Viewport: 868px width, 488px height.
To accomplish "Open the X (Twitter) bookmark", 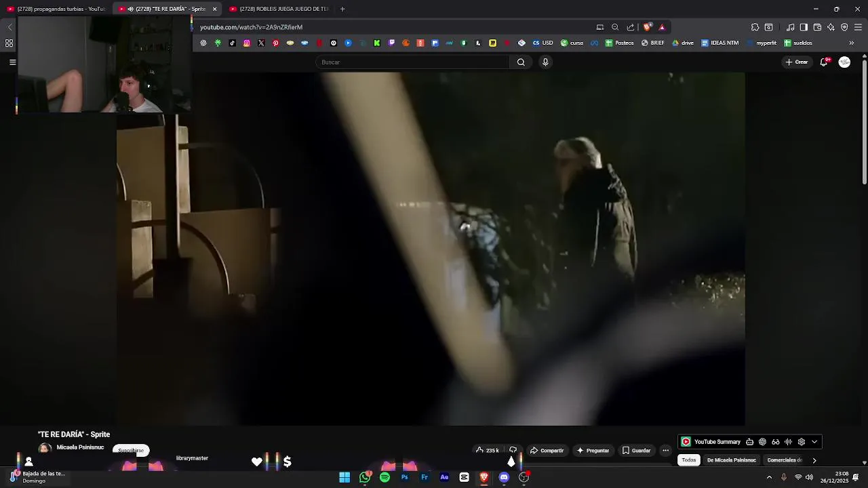I will 261,43.
